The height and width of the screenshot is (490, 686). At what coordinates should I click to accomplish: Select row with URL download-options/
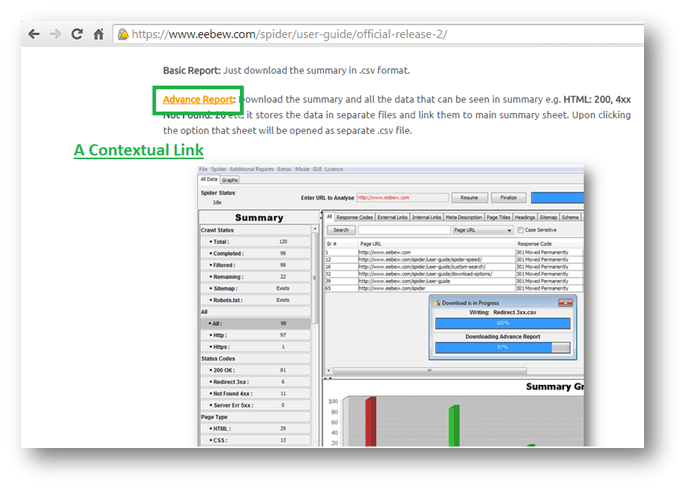[454, 274]
